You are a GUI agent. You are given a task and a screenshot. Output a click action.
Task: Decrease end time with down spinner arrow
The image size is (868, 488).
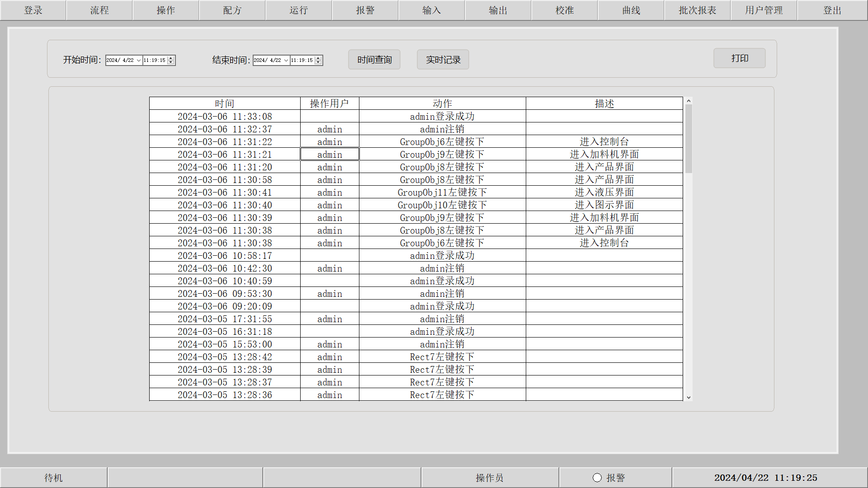(318, 62)
